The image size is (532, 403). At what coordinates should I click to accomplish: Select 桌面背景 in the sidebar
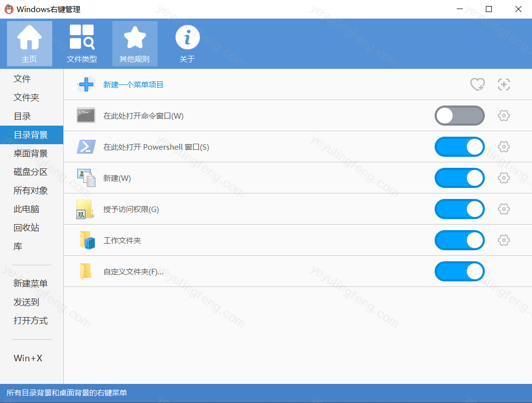click(31, 153)
